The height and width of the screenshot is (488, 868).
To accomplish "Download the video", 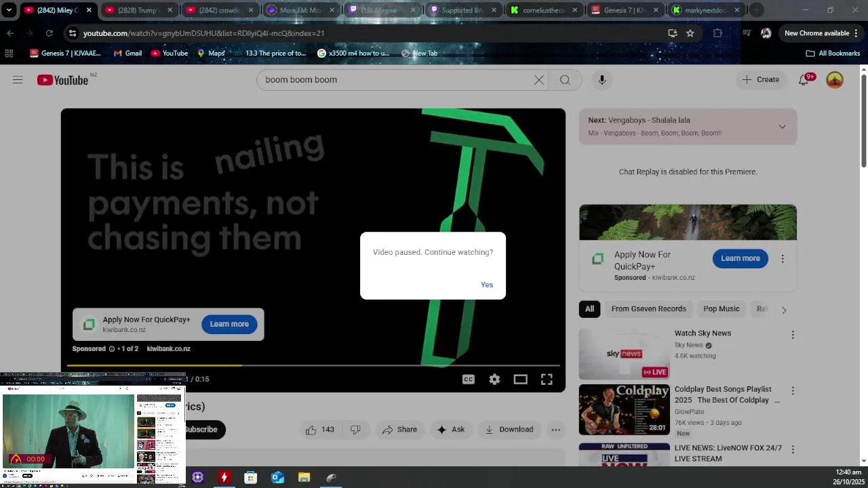I will pos(509,430).
